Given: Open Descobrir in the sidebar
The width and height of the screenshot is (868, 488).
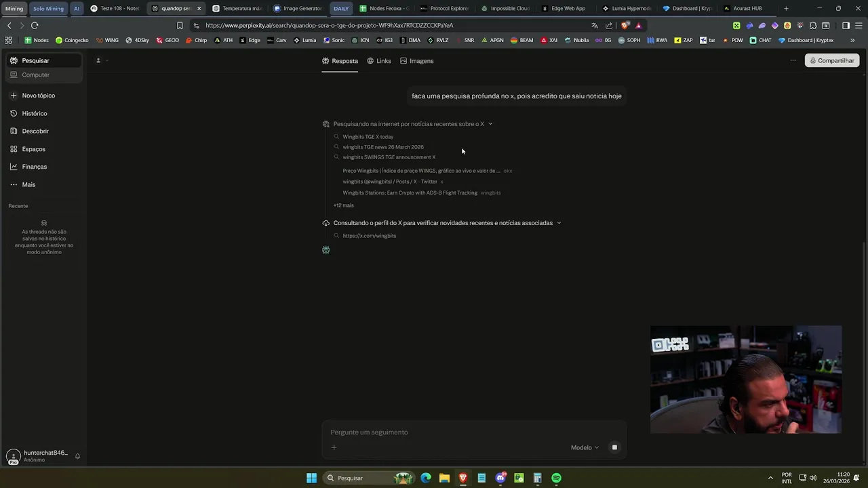Looking at the screenshot, I should pos(29,131).
